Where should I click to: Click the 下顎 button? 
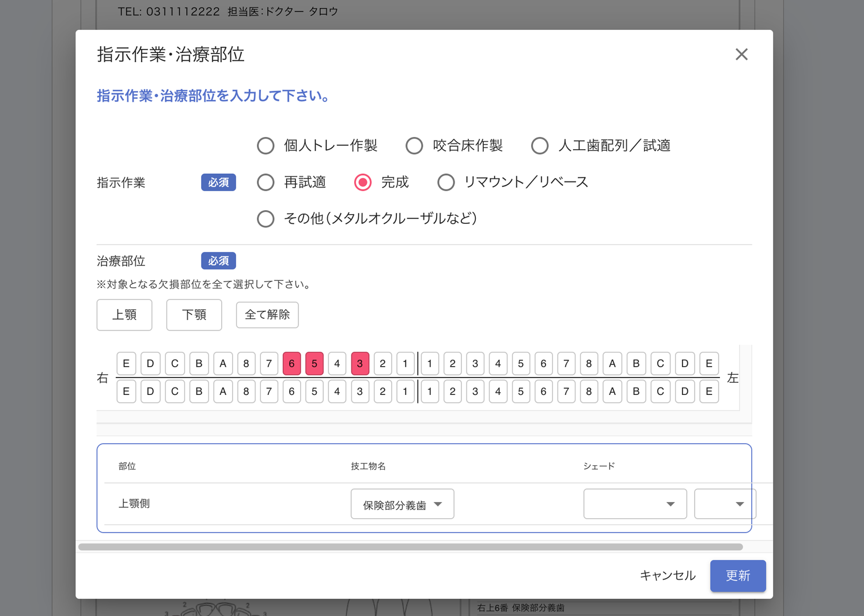pos(194,315)
